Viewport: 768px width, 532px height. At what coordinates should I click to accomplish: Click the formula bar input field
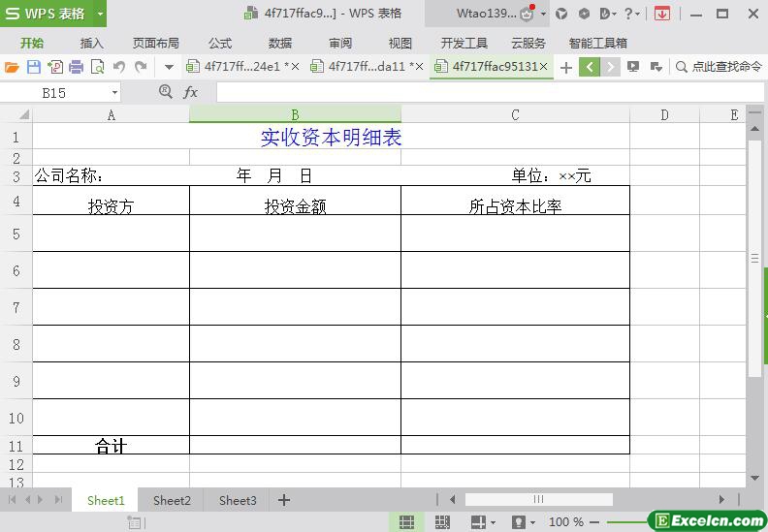(490, 92)
